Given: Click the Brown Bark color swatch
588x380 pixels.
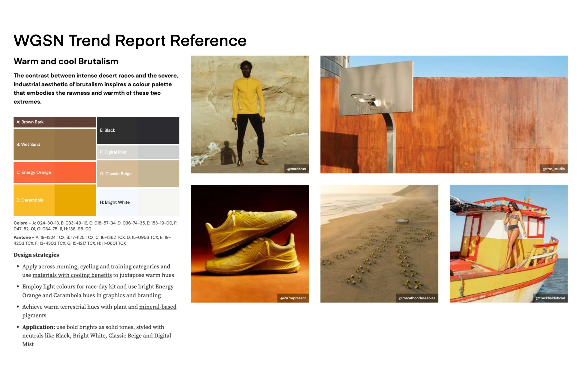Looking at the screenshot, I should pos(55,122).
